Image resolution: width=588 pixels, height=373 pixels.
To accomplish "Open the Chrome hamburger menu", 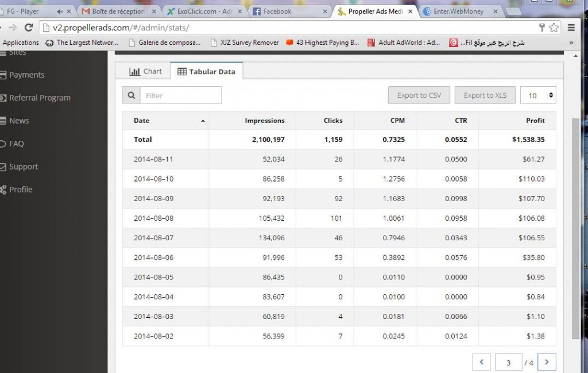I will [x=571, y=27].
